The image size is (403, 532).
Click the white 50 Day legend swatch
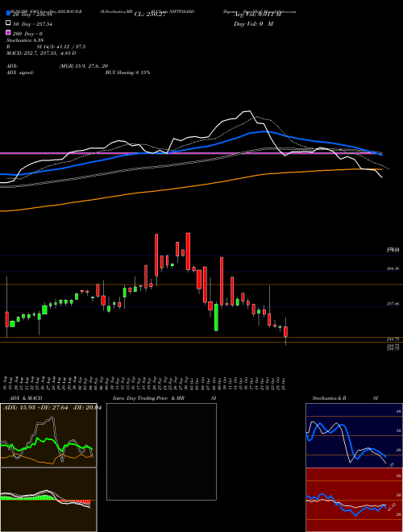tap(8, 23)
